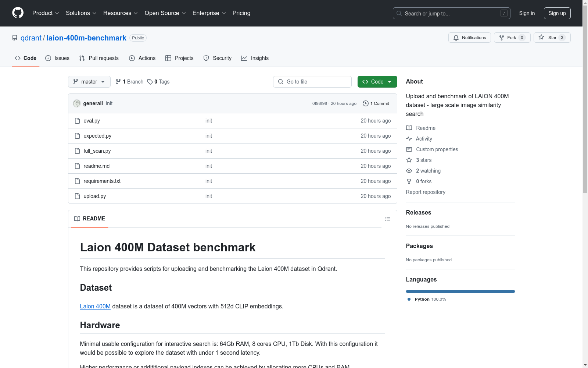Open the Issues tab
The width and height of the screenshot is (588, 368).
point(57,58)
